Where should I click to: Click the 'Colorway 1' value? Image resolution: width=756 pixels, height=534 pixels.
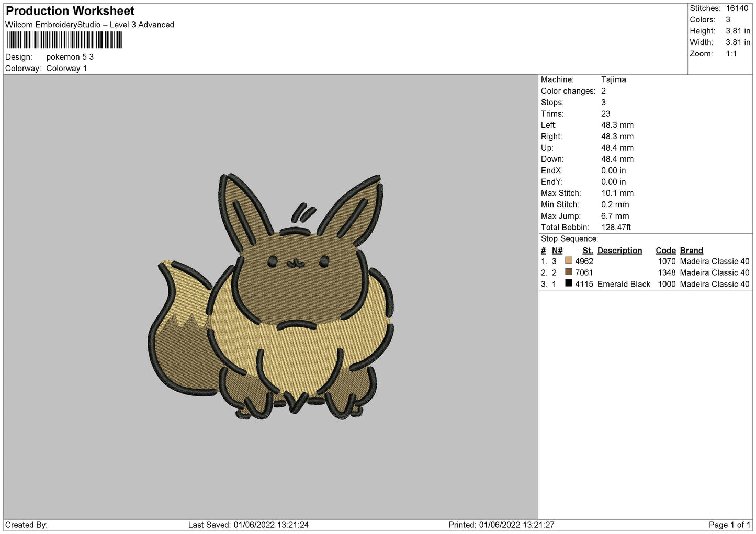(66, 69)
